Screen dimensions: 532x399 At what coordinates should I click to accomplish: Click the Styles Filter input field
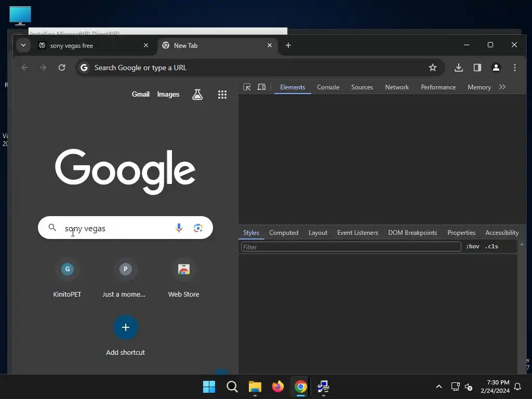pyautogui.click(x=351, y=247)
